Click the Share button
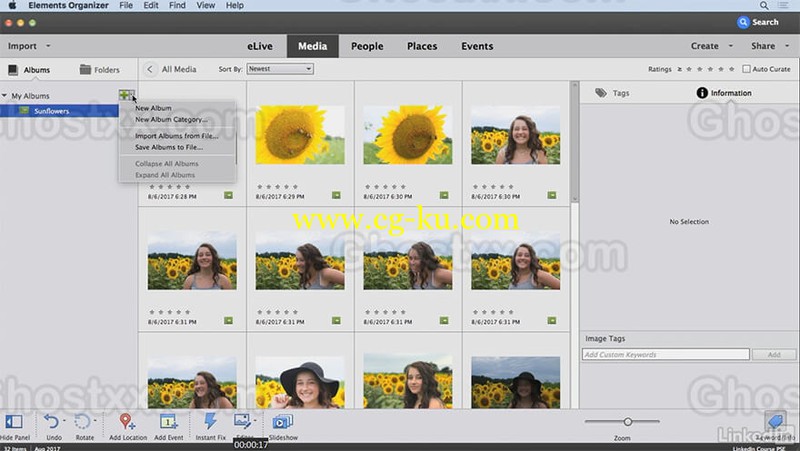This screenshot has width=800, height=451. click(x=763, y=46)
